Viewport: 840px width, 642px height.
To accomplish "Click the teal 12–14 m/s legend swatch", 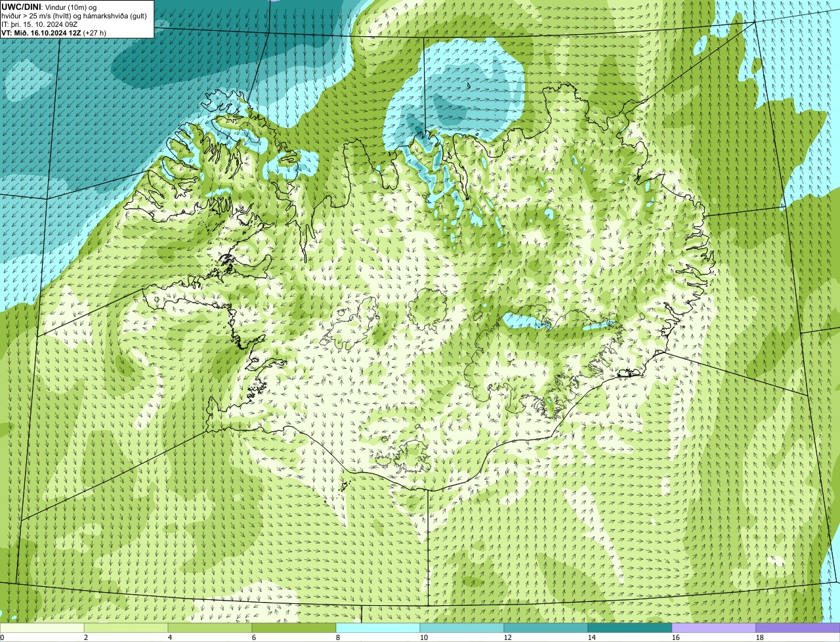I will point(546,628).
